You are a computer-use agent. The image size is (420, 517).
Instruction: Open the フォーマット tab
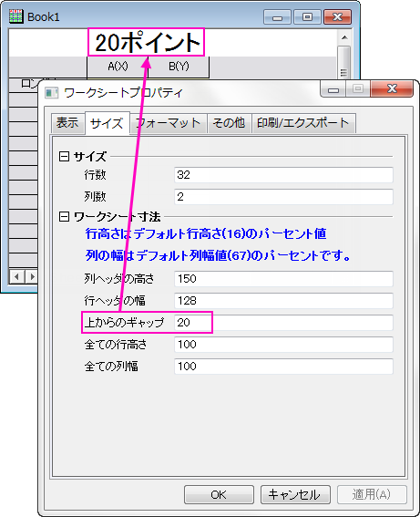[x=169, y=123]
